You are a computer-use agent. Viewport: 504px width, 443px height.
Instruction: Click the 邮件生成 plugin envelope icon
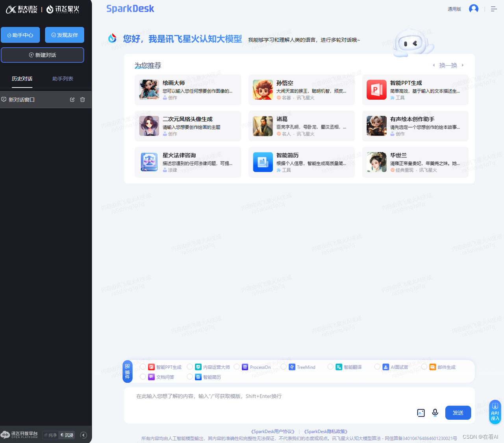432,367
